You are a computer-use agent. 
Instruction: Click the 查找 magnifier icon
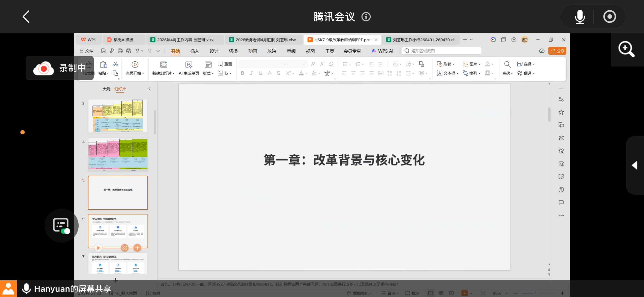coord(507,65)
